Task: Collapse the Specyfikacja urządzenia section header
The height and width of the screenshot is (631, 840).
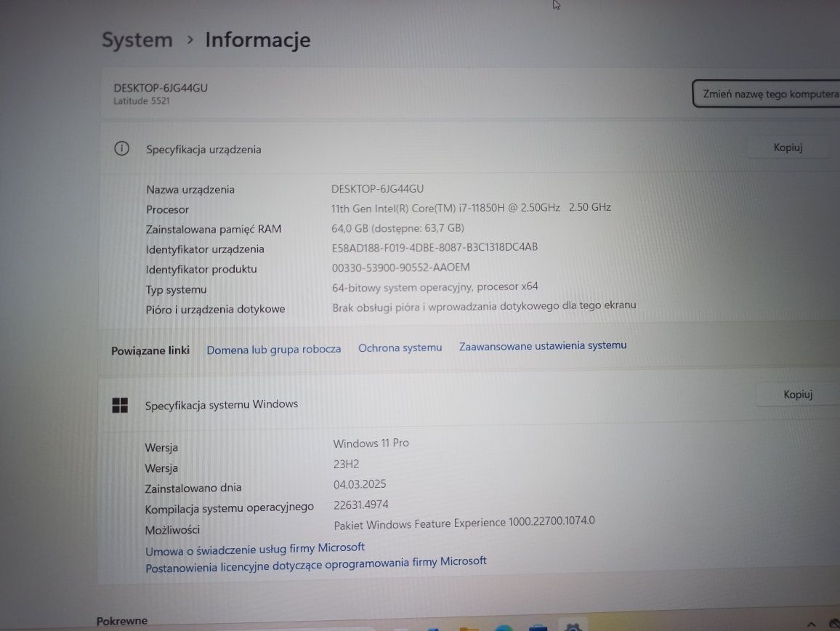Action: pos(469,148)
